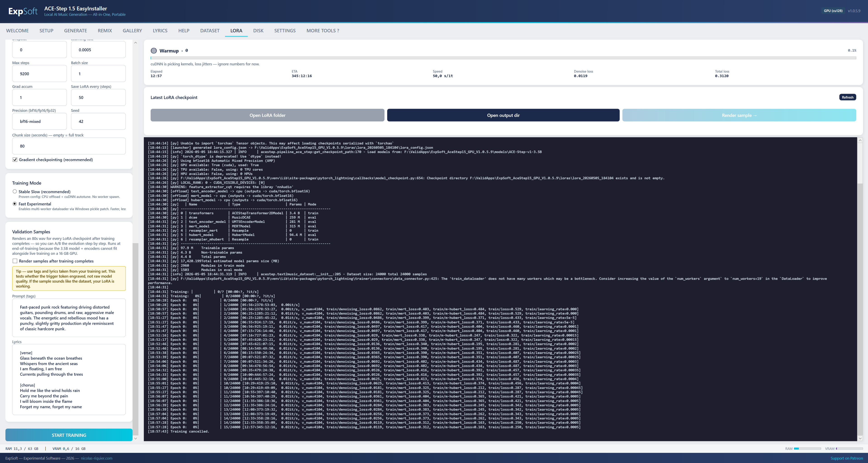
Task: Open the DISK tab
Action: 258,31
